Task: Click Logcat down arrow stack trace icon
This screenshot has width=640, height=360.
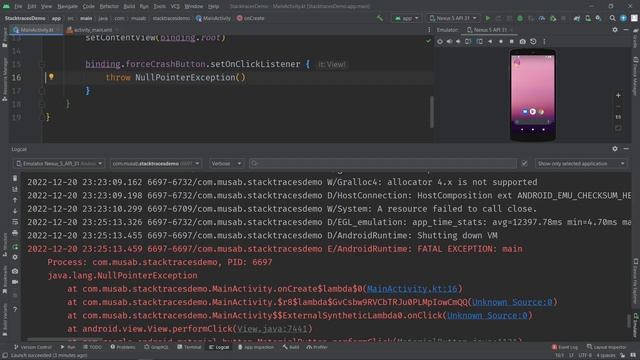Action: point(15,211)
